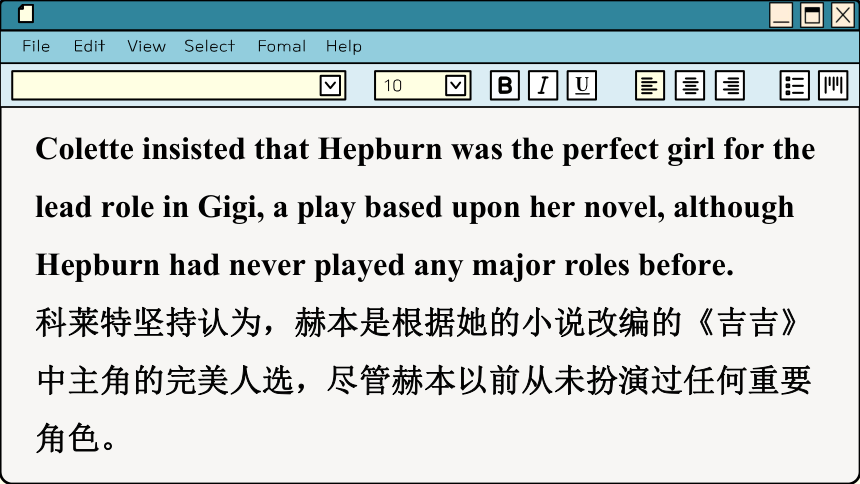
Task: Toggle bold formatting with the B button
Action: (505, 85)
